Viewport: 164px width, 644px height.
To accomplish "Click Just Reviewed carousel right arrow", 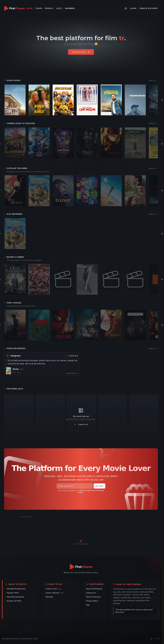I will (162, 234).
